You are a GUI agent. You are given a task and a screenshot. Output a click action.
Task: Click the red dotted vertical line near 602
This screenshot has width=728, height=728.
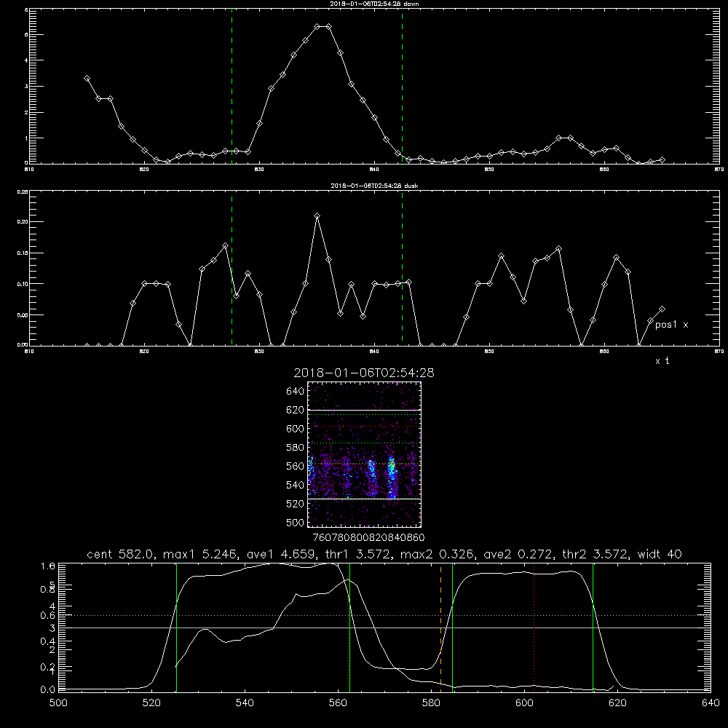tap(534, 626)
